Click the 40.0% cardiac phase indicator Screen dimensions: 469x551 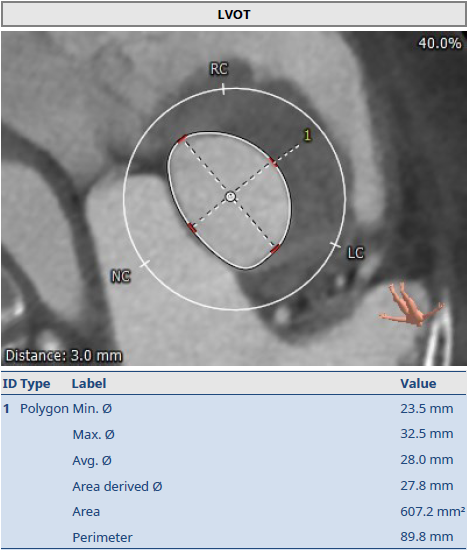click(439, 43)
